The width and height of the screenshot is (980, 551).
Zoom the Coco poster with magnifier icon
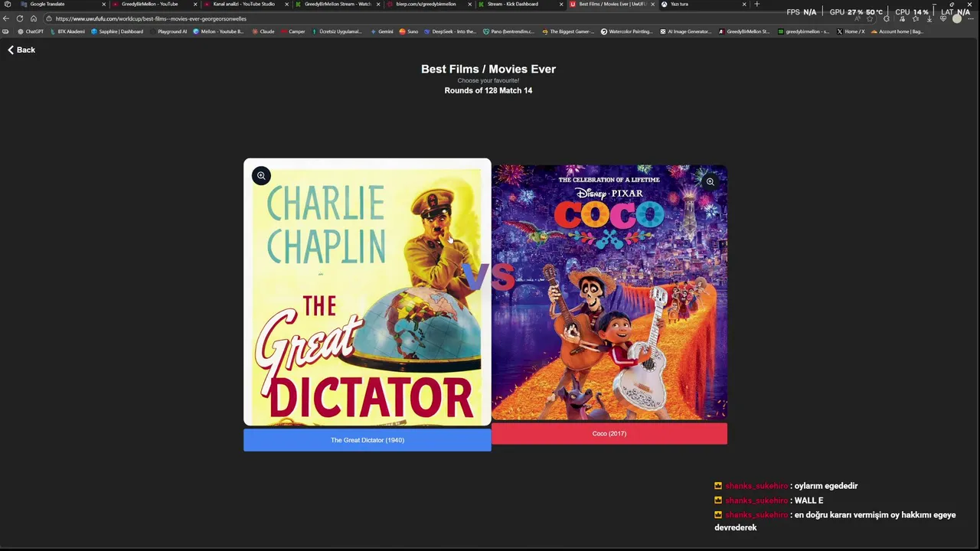(710, 182)
